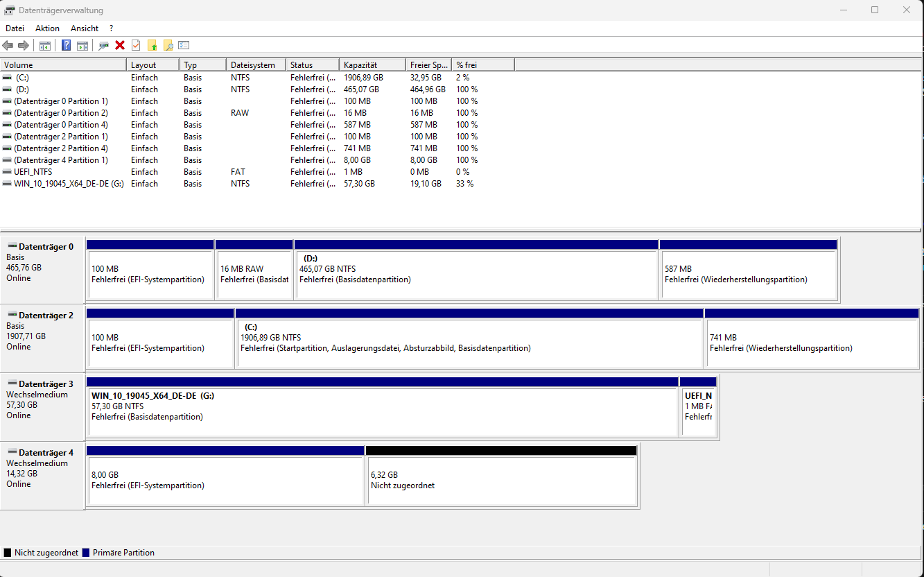
Task: Select the 100 MB EFI partition on Datenträger 0
Action: click(x=150, y=270)
